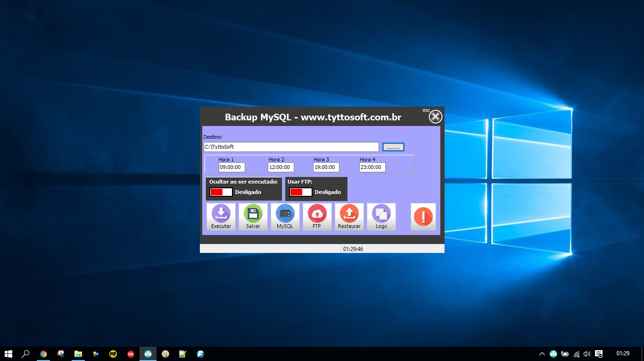Click the Hora 1 time field 09:00:00
This screenshot has height=361, width=644.
pyautogui.click(x=231, y=167)
